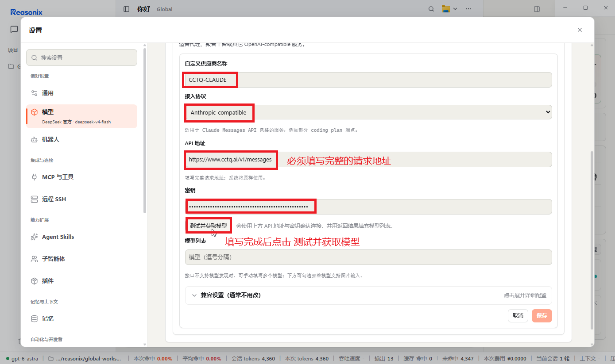Toggle the left sidebar panel icon in main window
Viewport: 615px width, 364px height.
[127, 9]
